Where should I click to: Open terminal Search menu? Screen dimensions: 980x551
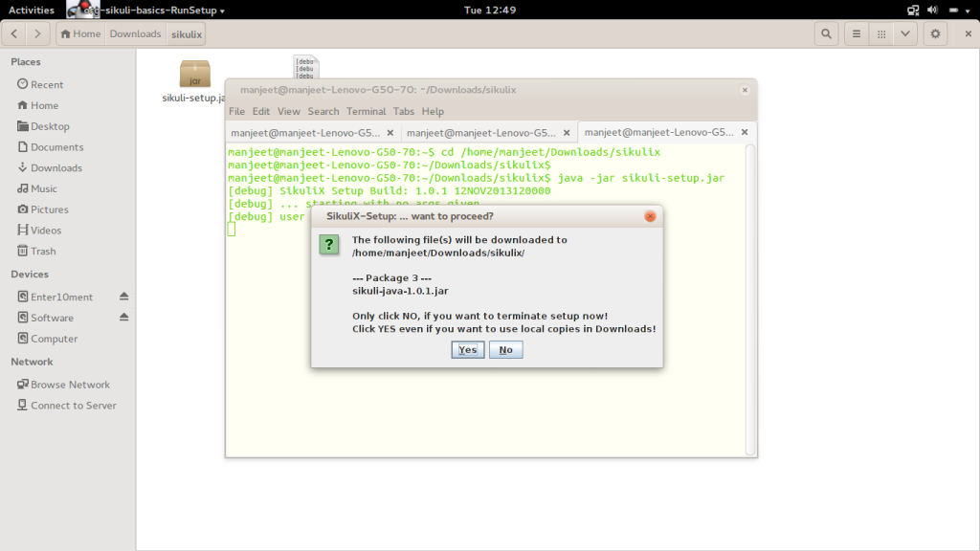click(323, 111)
